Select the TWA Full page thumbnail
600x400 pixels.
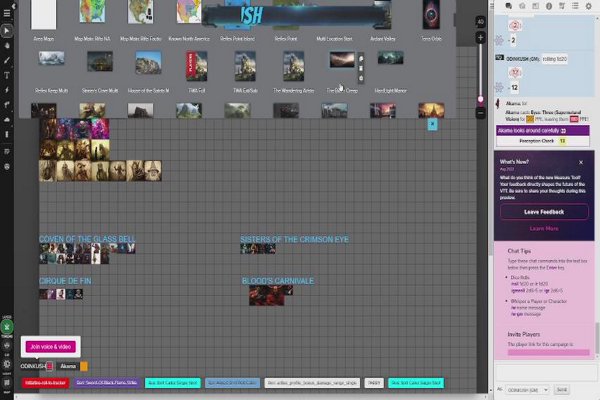(197, 66)
